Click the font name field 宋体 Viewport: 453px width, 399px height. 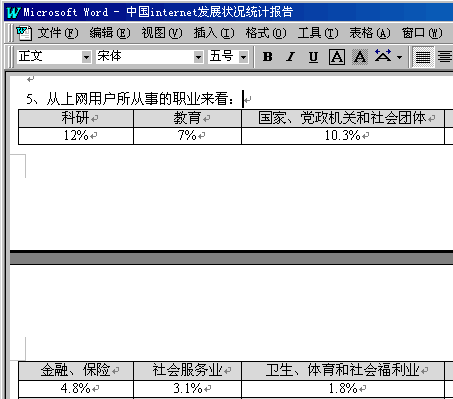pos(145,57)
